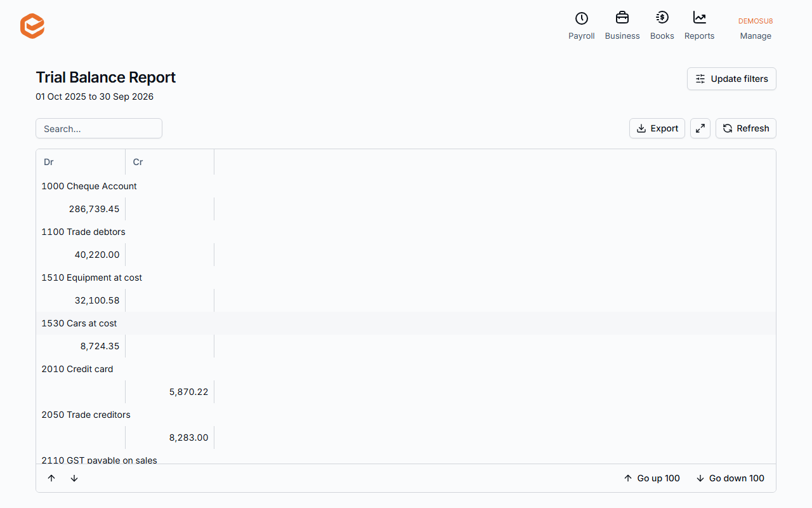Open the DEMOSU8 Manage menu
812x508 pixels.
pos(756,29)
